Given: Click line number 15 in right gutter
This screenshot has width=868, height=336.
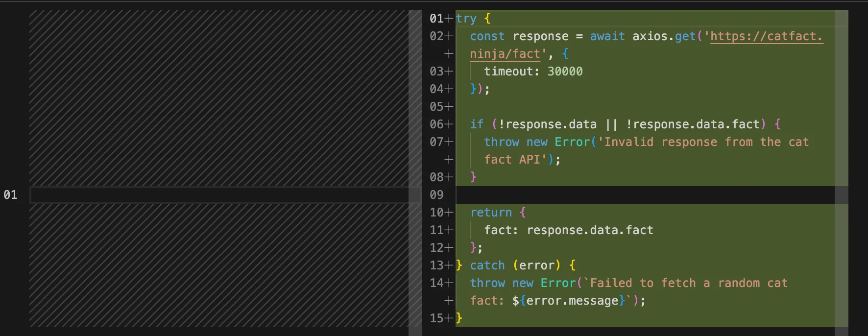Looking at the screenshot, I should [436, 318].
